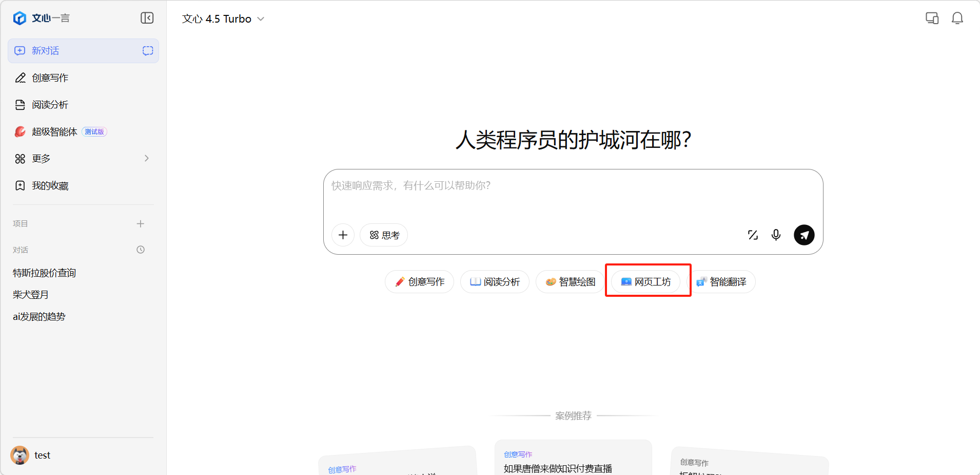The image size is (980, 475).
Task: Toggle the 思考 thinking mode
Action: tap(384, 235)
